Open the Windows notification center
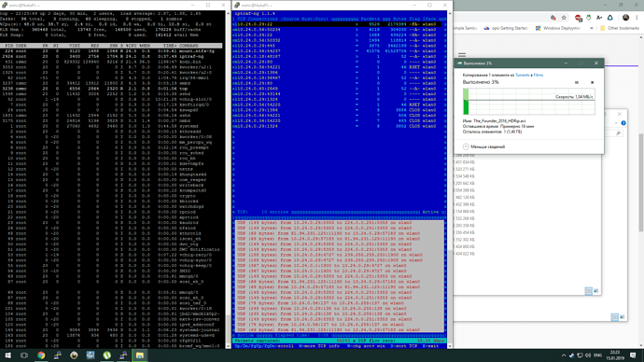The image size is (644, 362). 633,355
